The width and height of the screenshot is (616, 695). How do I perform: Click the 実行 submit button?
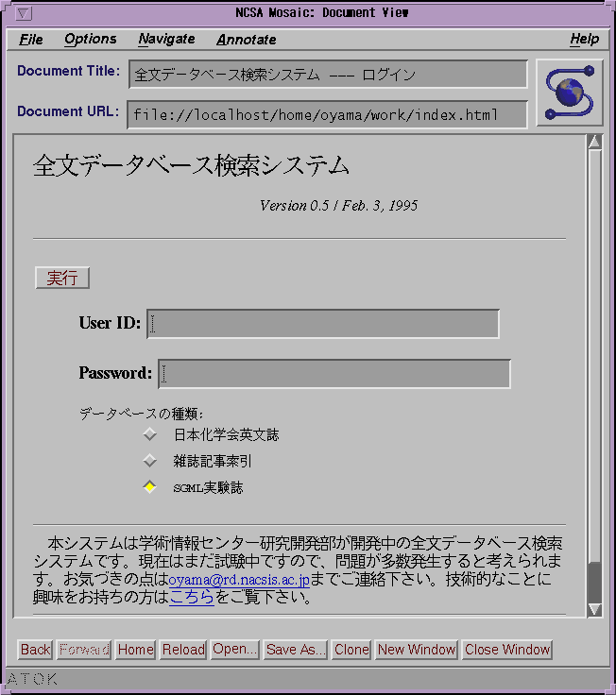point(62,278)
